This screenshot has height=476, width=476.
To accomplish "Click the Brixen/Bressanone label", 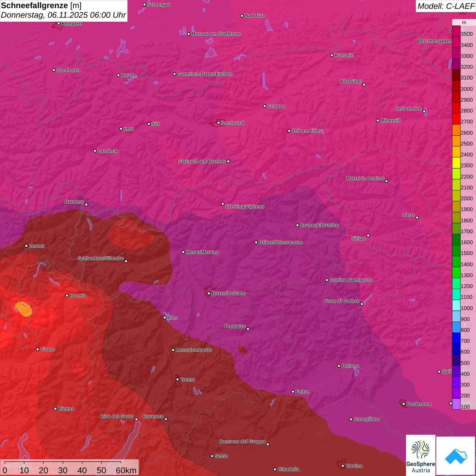I will pos(280,242).
